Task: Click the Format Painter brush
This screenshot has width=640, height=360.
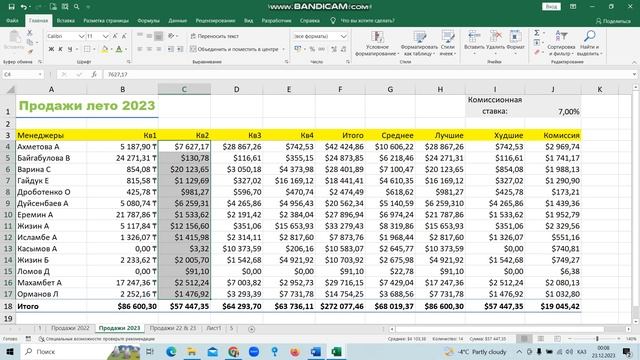Action: coord(30,52)
